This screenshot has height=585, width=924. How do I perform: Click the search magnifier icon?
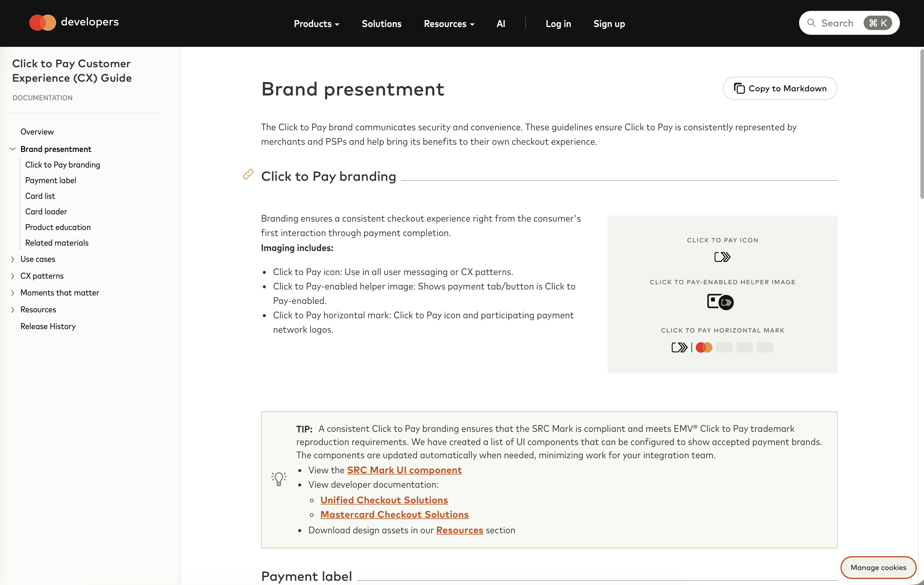coord(811,23)
